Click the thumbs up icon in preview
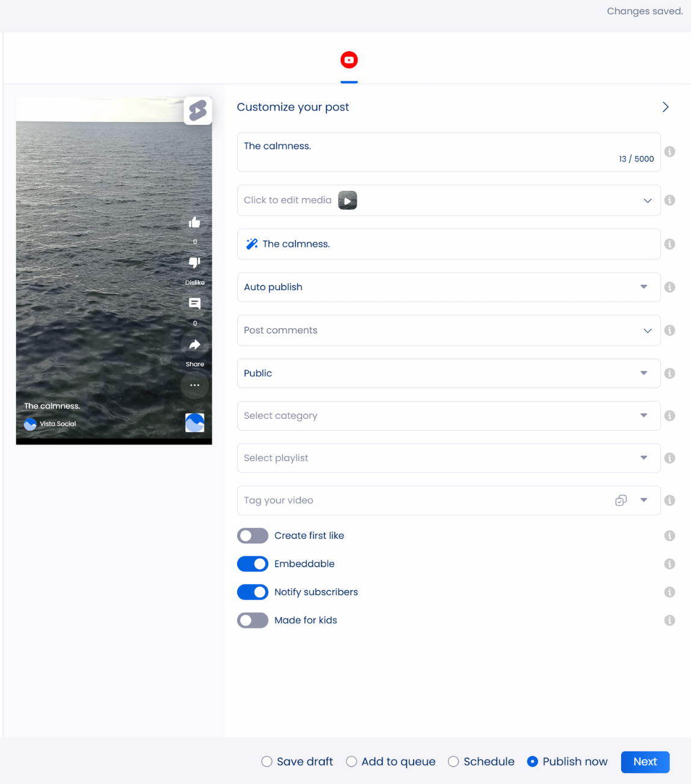691x784 pixels. pos(194,223)
